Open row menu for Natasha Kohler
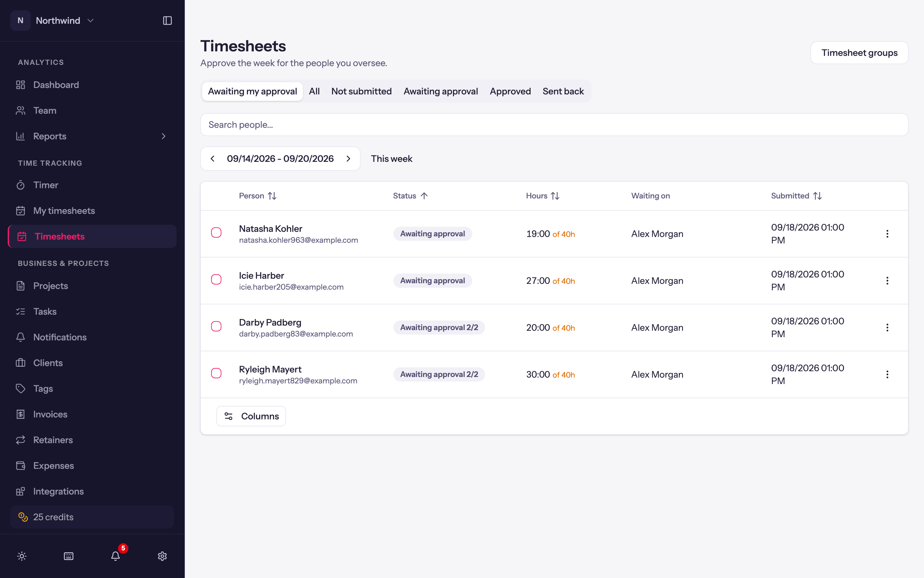 click(x=887, y=233)
